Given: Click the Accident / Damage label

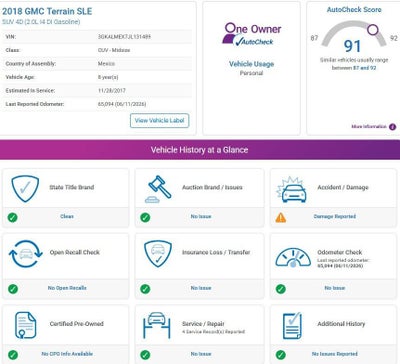Looking at the screenshot, I should tap(343, 187).
